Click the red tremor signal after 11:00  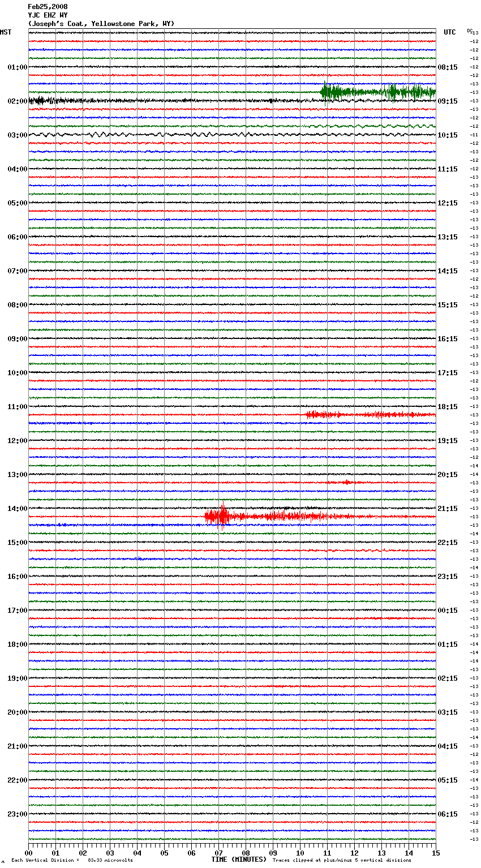[371, 415]
